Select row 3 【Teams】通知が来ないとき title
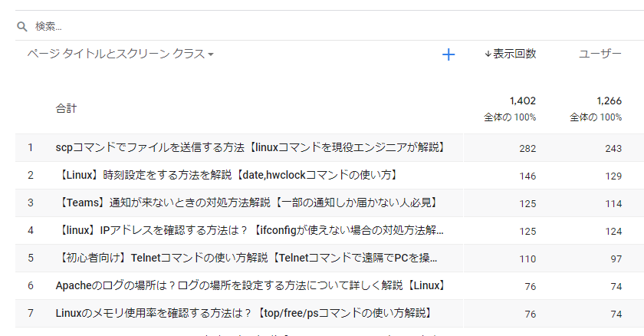644x336 pixels. [x=248, y=203]
